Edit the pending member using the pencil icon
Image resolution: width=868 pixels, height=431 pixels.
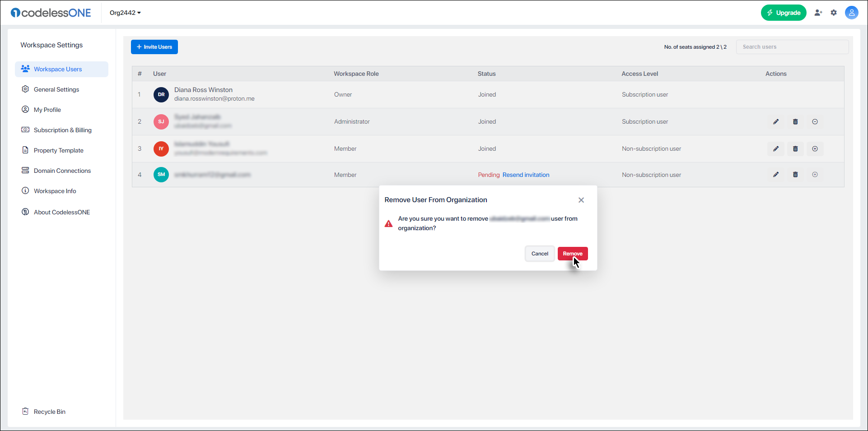(776, 174)
